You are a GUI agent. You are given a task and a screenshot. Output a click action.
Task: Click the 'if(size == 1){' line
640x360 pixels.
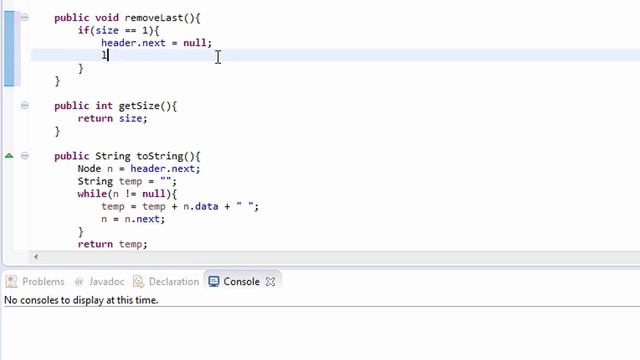(x=118, y=30)
